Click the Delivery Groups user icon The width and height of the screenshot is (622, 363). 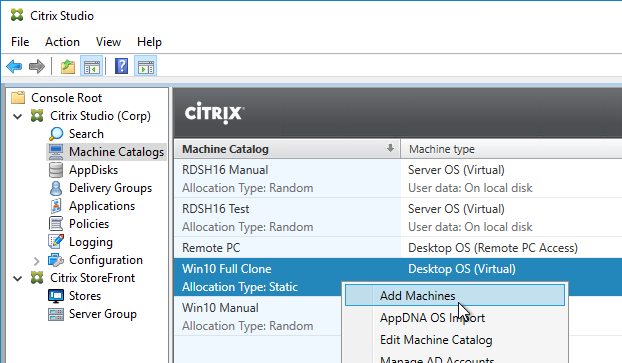point(56,188)
